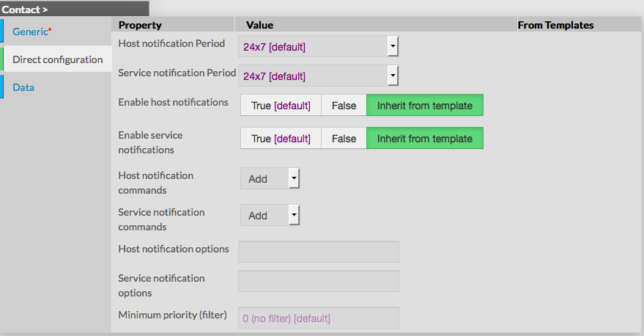Select Inherit from template for host notifications
The image size is (644, 336).
coord(424,105)
